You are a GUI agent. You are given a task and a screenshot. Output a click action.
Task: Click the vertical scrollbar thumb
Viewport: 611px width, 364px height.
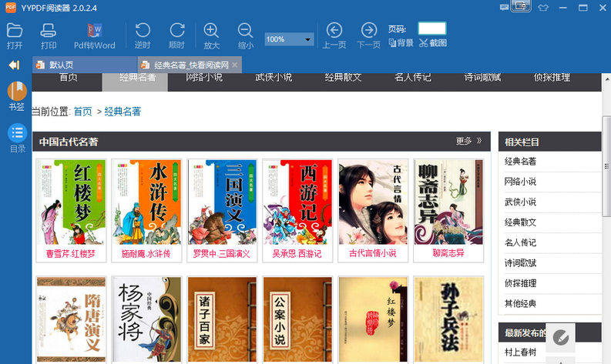pyautogui.click(x=606, y=166)
